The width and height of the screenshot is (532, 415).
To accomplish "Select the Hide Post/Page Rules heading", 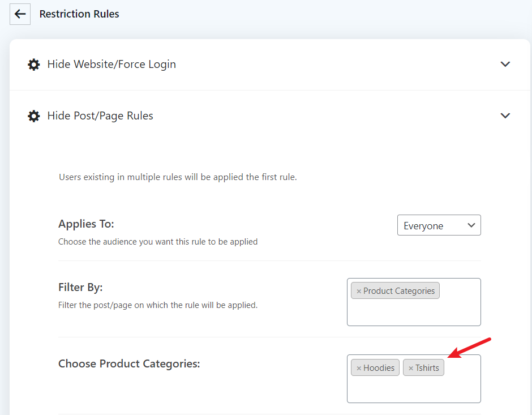I will click(x=100, y=115).
